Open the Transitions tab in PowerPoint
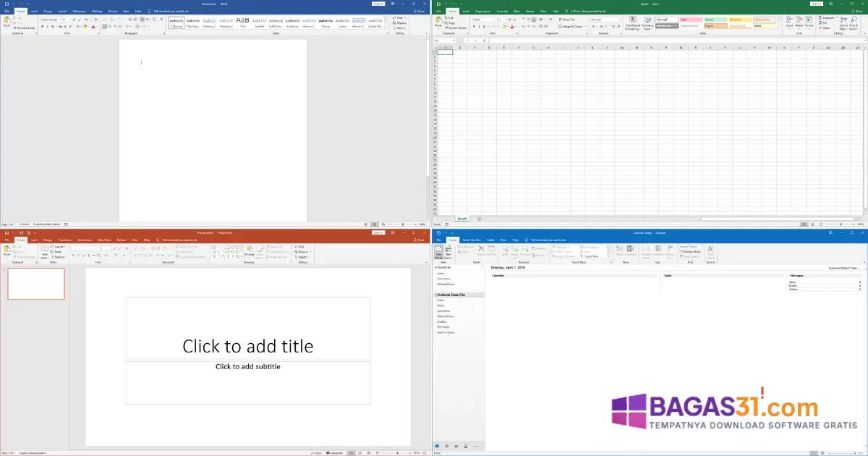Image resolution: width=868 pixels, height=456 pixels. pos(65,240)
